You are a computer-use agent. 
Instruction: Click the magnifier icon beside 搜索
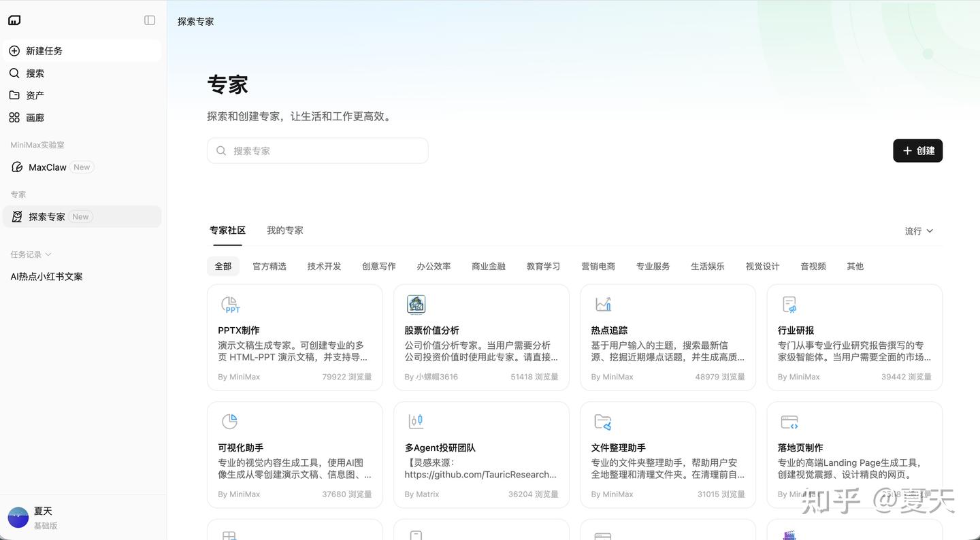point(14,73)
